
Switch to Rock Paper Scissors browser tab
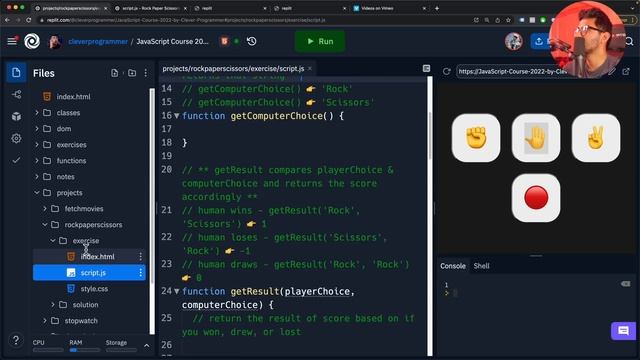[x=151, y=8]
